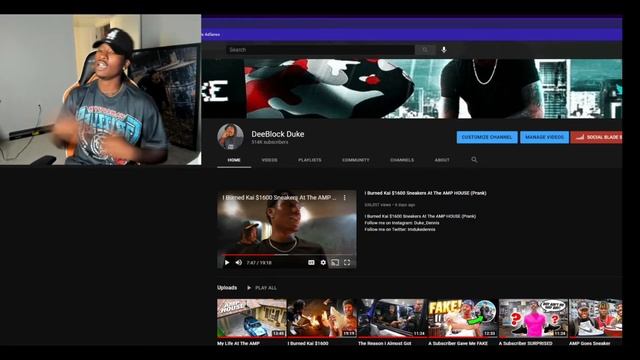Image resolution: width=640 pixels, height=360 pixels.
Task: Click the webcam overlay video
Action: pos(100,90)
